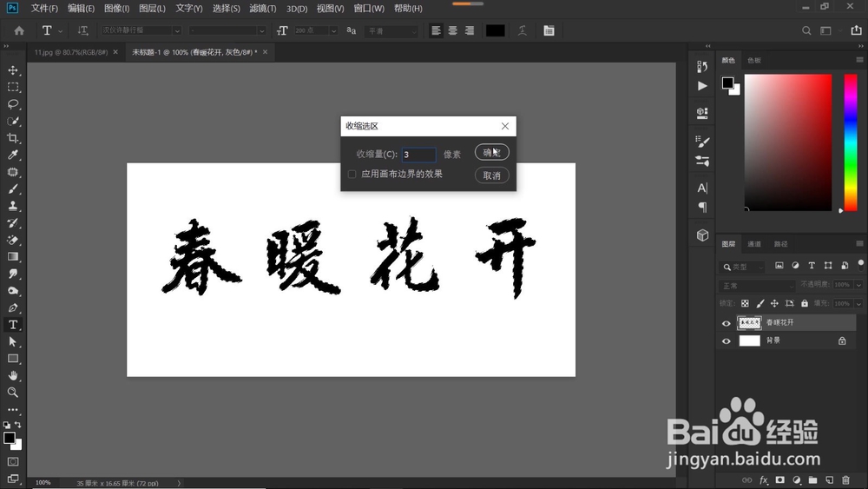Click the hue spectrum slider
The width and height of the screenshot is (868, 489).
(x=851, y=142)
